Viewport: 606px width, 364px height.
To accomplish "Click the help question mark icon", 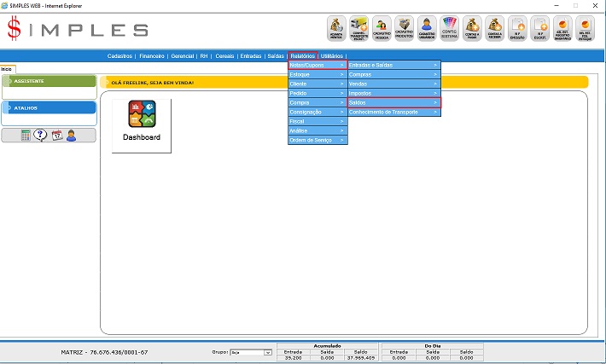I will pyautogui.click(x=40, y=135).
